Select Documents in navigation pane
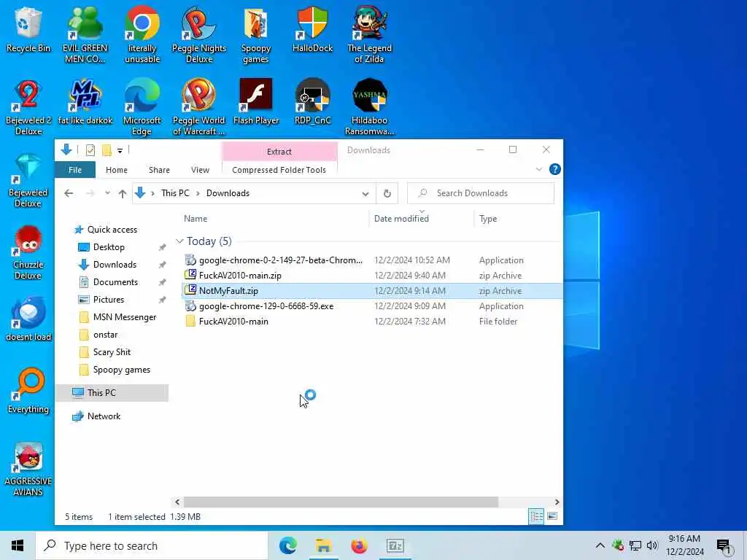Screen dimensions: 747x560 click(x=115, y=282)
